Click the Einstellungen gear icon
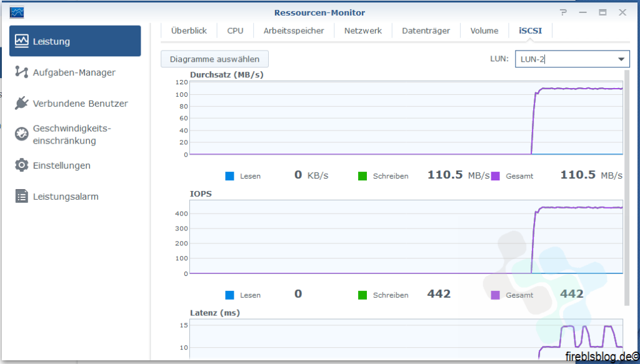The image size is (640, 364). pos(22,165)
